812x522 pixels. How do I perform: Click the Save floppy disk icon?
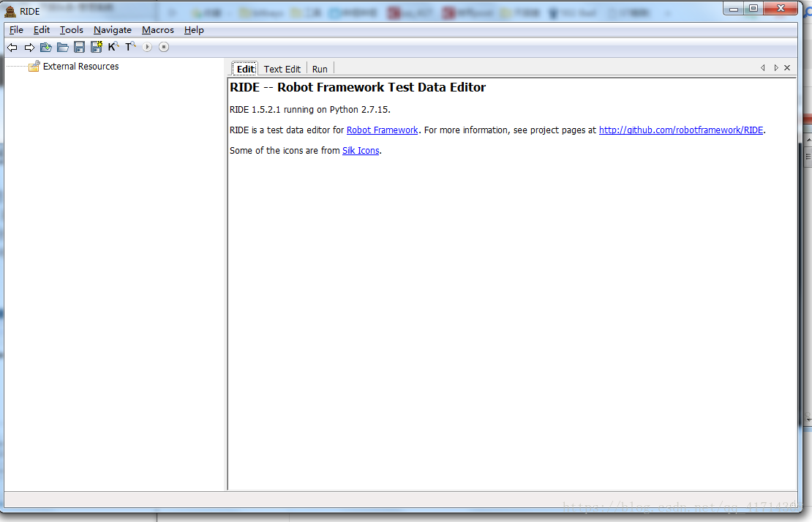[x=79, y=47]
